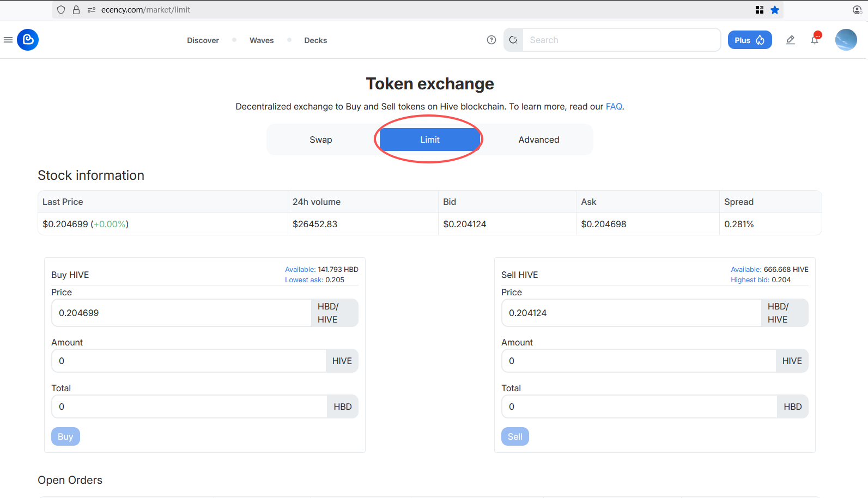Image resolution: width=868 pixels, height=498 pixels.
Task: Edit the Buy HIVE amount field
Action: click(189, 361)
